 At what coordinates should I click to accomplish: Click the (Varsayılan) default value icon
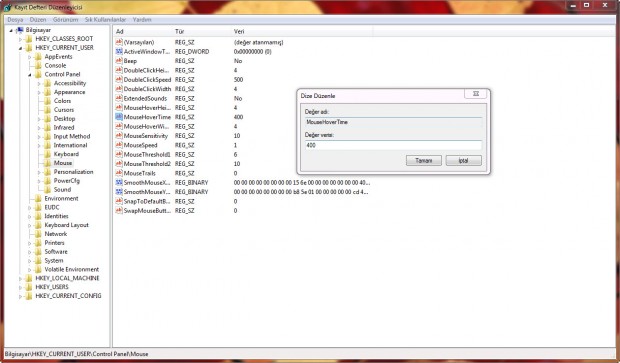pyautogui.click(x=119, y=42)
